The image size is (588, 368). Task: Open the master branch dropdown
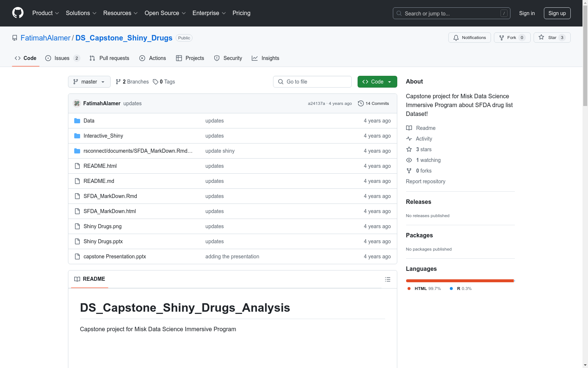89,82
